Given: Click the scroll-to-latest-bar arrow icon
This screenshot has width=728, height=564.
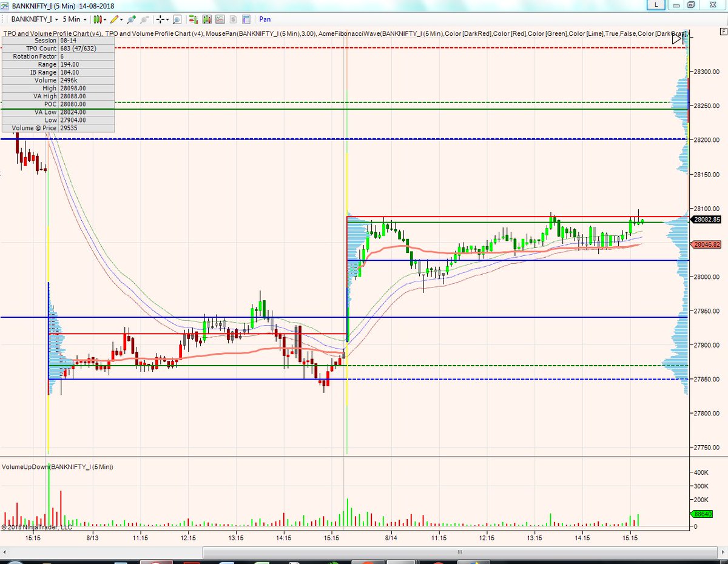Looking at the screenshot, I should click(x=678, y=39).
